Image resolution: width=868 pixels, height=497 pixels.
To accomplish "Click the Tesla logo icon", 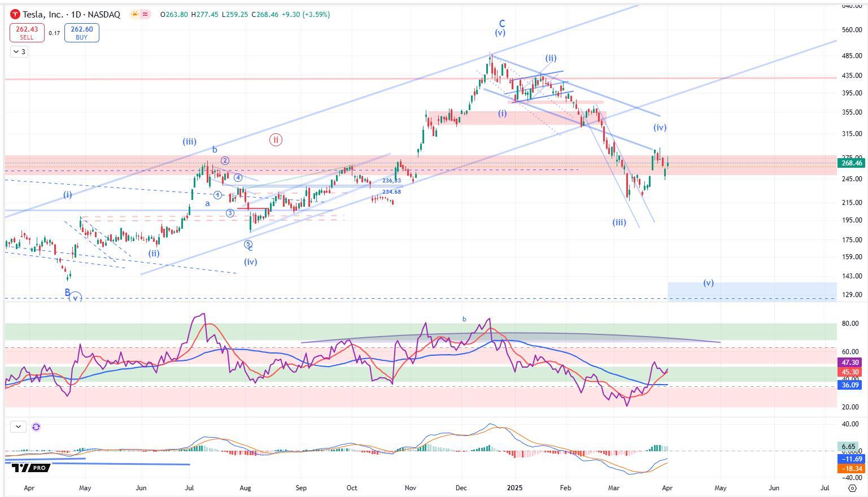I will point(15,14).
